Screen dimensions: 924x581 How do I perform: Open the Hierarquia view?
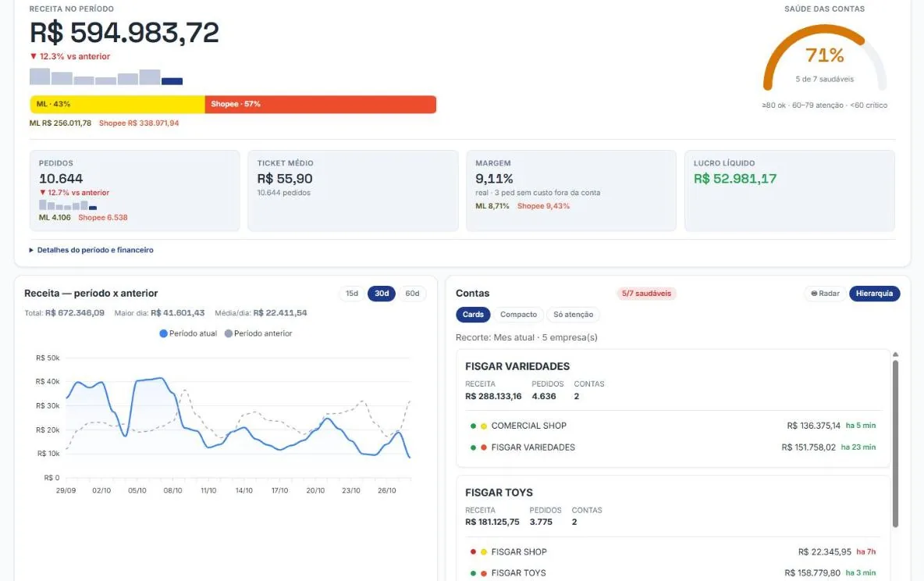(x=875, y=293)
